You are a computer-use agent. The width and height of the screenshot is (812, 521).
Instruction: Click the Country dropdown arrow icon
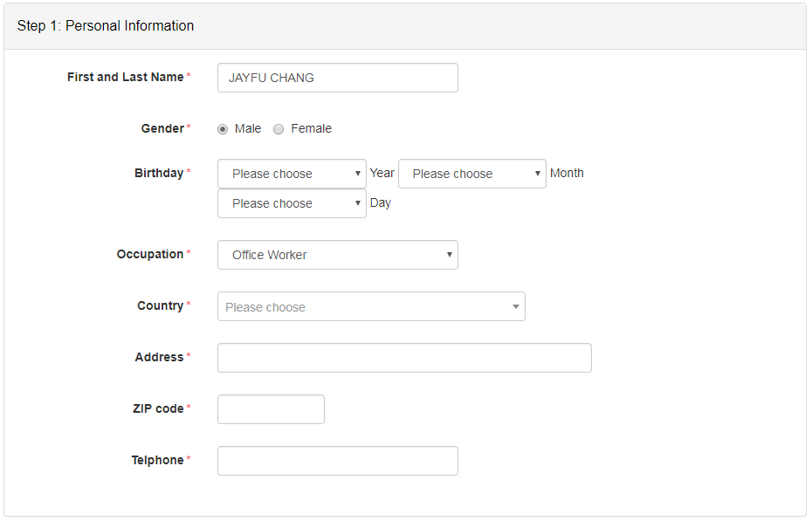point(516,307)
